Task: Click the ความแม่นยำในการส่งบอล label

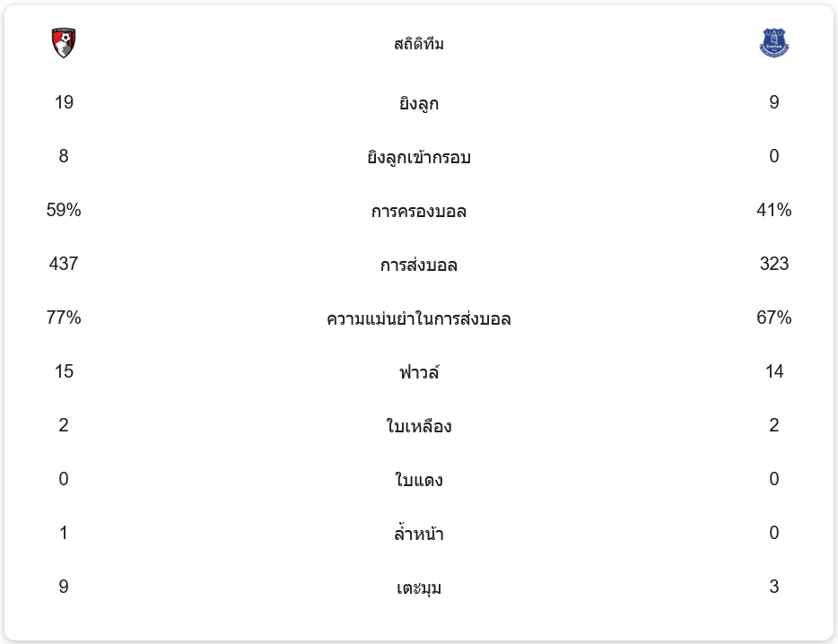Action: [419, 318]
